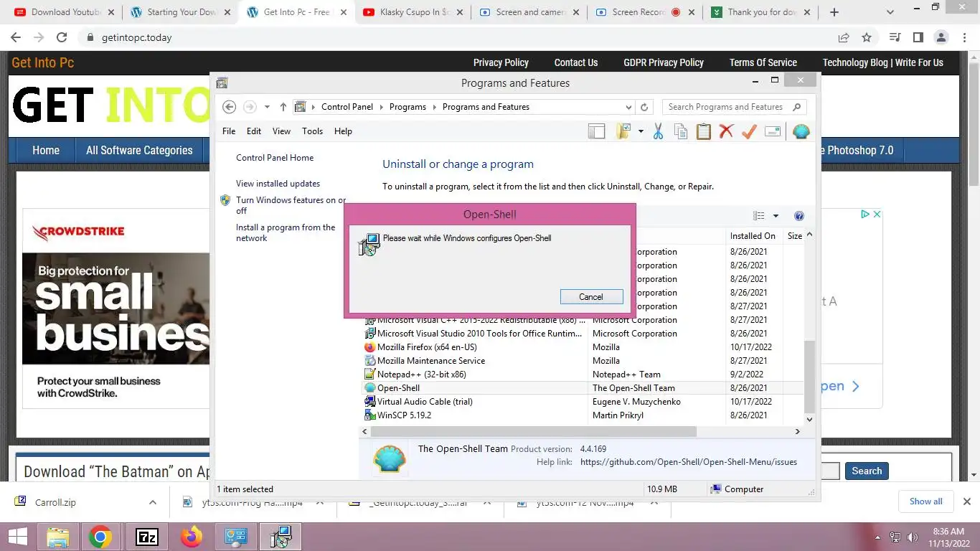Click the orange checkmark Properties toolbar icon
Image resolution: width=980 pixels, height=551 pixels.
click(749, 131)
